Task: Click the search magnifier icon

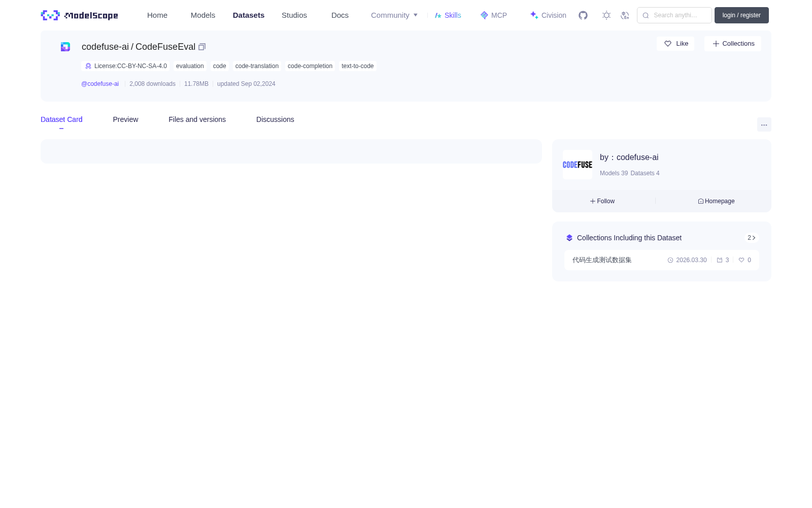Action: click(x=646, y=15)
